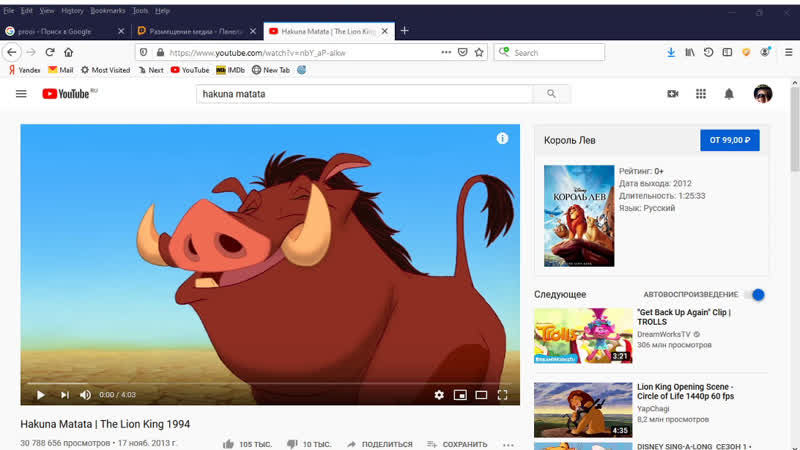
Task: Toggle Firefox sidebar view icon
Action: (x=728, y=52)
